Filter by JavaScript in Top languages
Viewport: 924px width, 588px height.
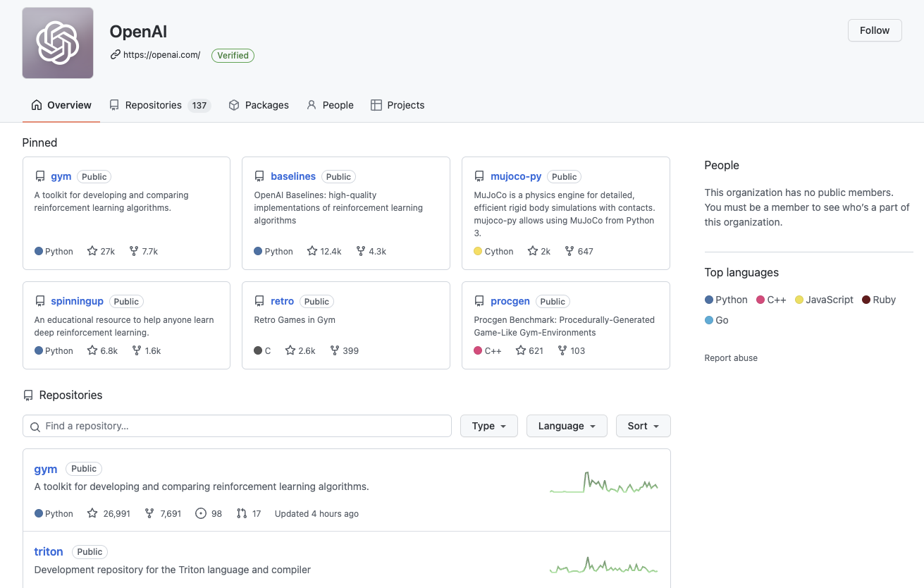coord(824,300)
